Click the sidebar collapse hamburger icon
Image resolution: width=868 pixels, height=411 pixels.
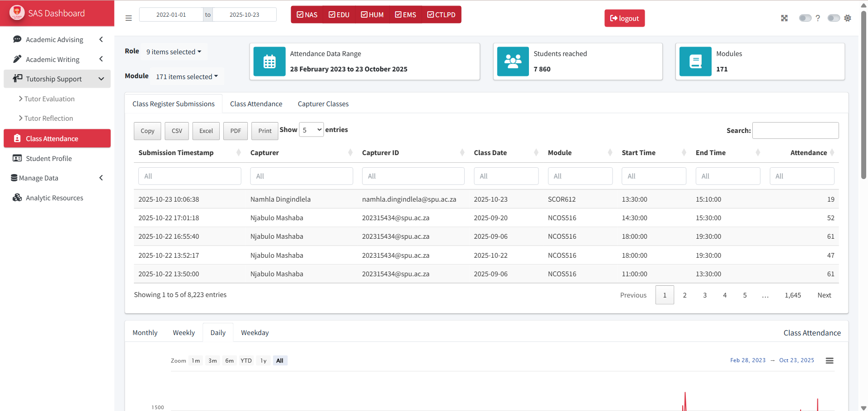pyautogui.click(x=128, y=18)
